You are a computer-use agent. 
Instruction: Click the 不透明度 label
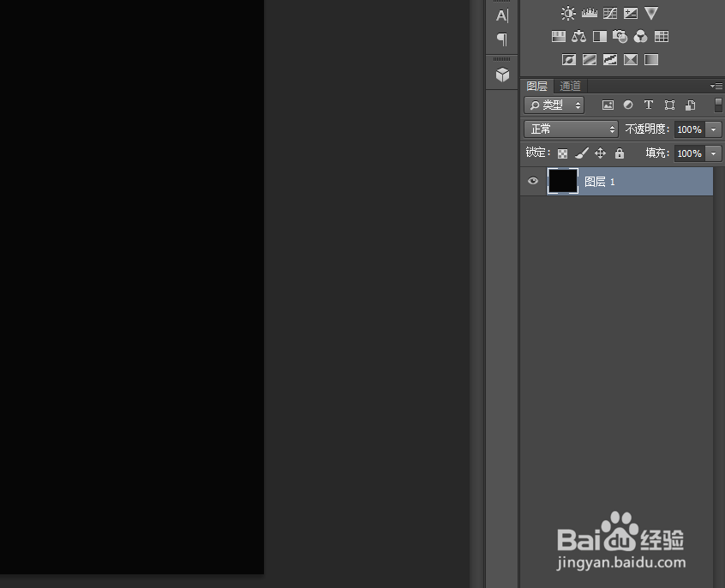(647, 129)
